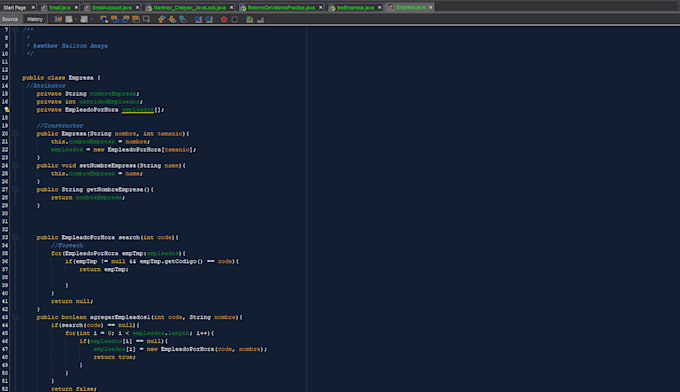Collapse the search method fold
The image size is (680, 392).
coord(15,237)
